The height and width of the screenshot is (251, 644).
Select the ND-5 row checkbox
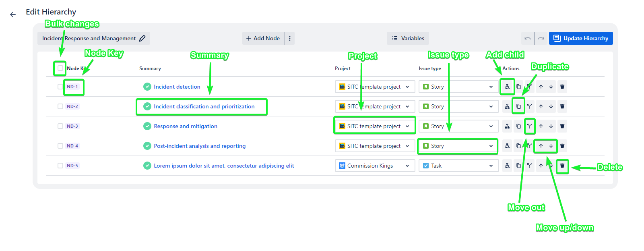tap(60, 166)
